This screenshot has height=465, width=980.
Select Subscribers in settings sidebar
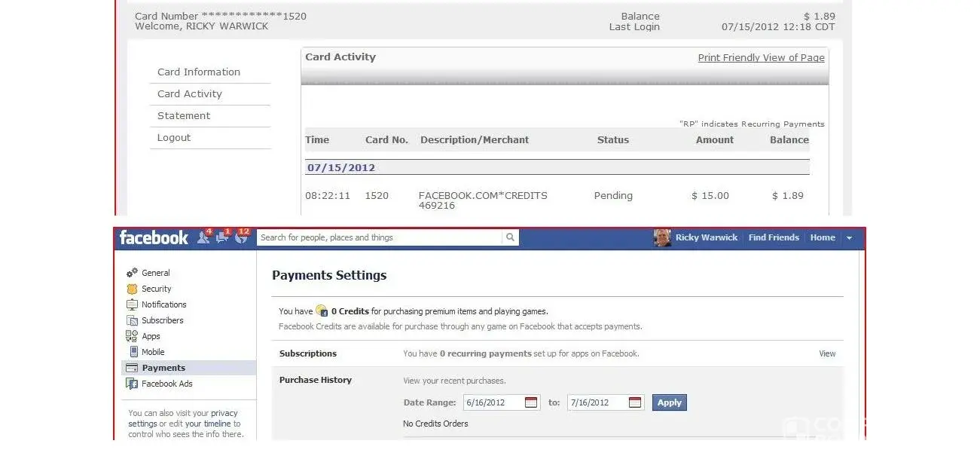tap(163, 320)
